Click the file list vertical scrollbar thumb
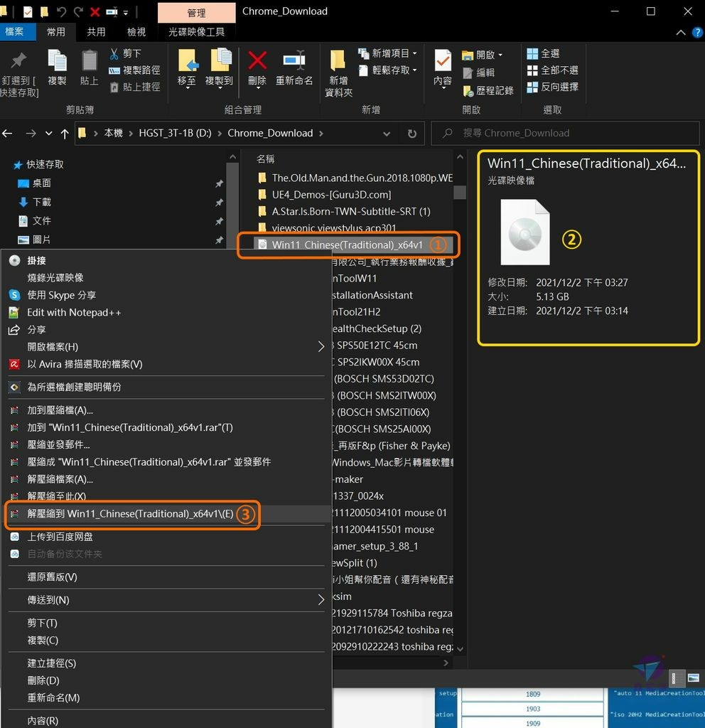Viewport: 705px width, 728px height. click(x=460, y=192)
